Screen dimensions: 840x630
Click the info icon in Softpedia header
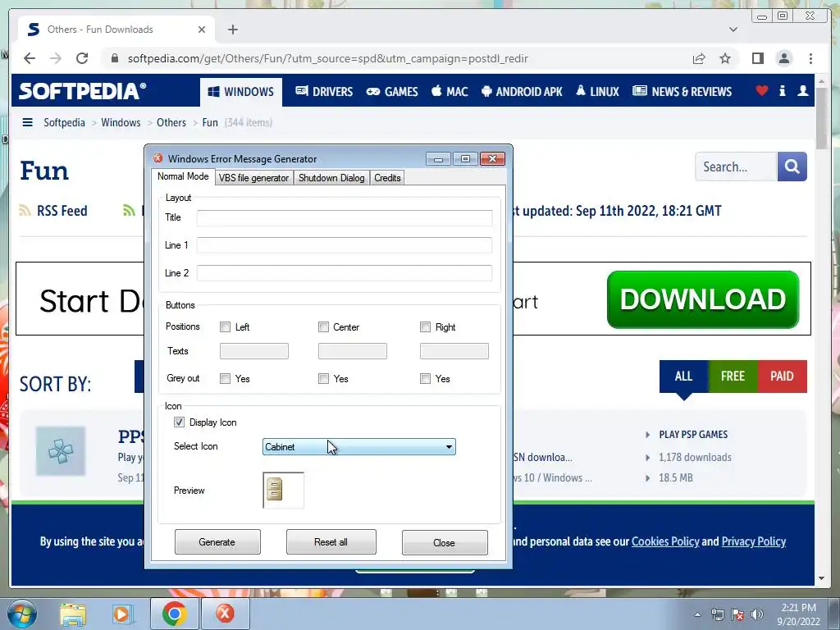(782, 90)
